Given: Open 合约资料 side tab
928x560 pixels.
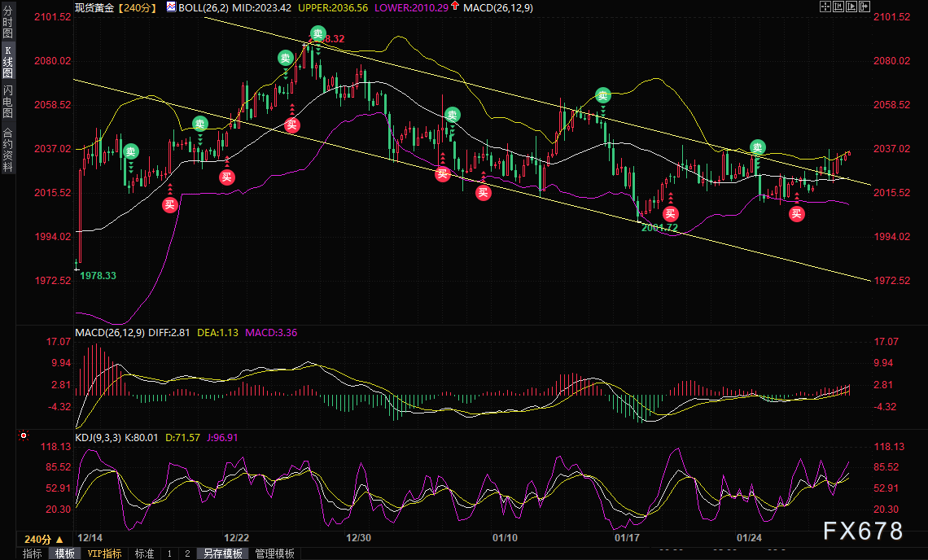Looking at the screenshot, I should click(x=7, y=149).
